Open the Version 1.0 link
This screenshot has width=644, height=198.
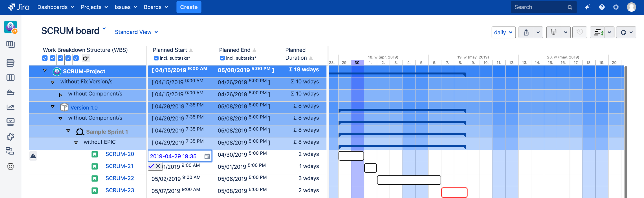pos(84,108)
